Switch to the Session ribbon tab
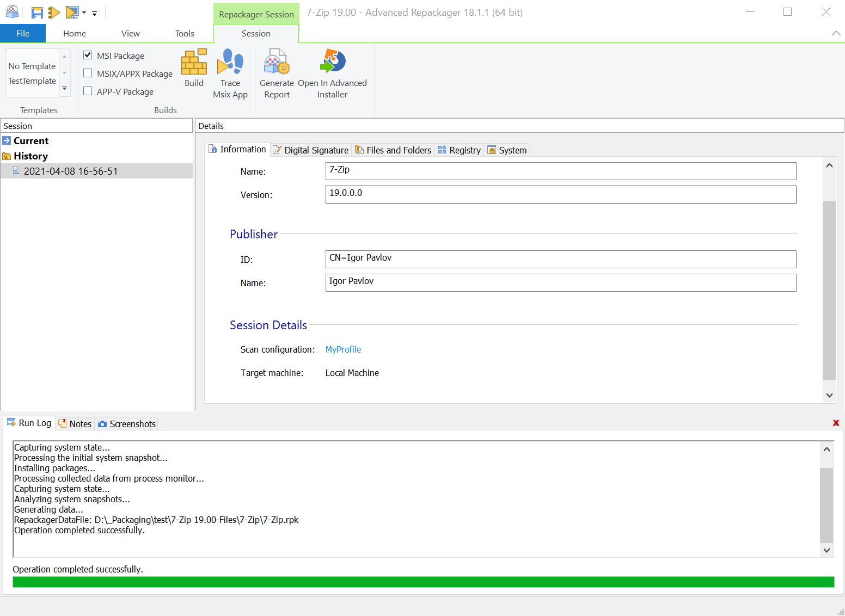This screenshot has height=616, width=845. (256, 33)
